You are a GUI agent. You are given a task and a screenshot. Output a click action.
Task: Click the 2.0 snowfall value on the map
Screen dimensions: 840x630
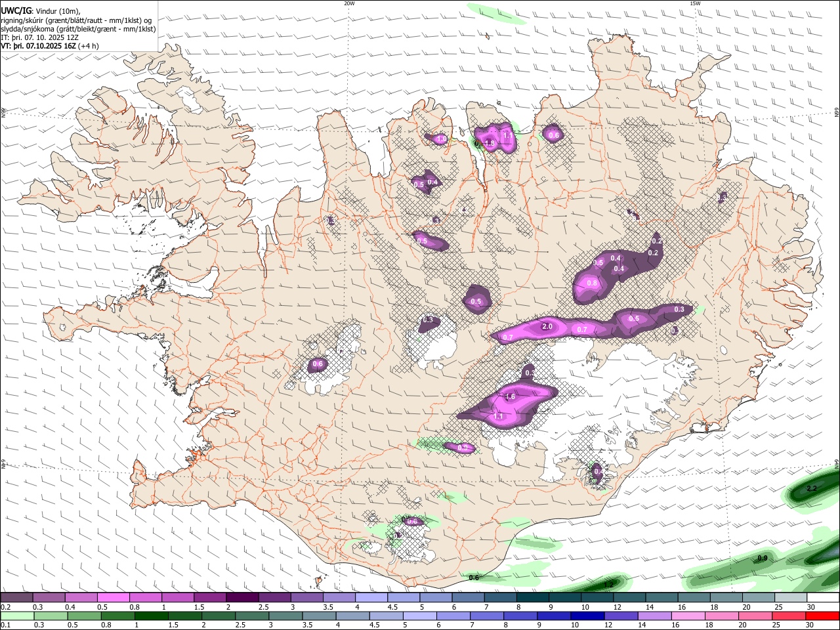pos(547,326)
